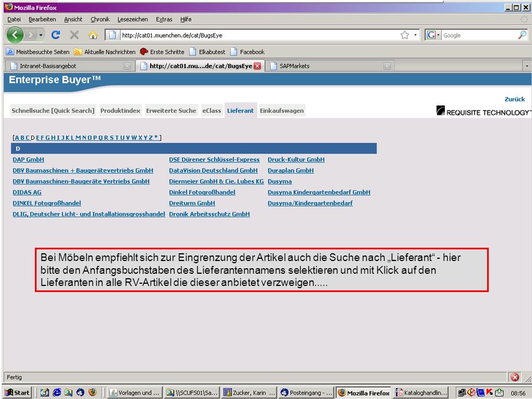Go to the Home page icon
The image size is (532, 399).
[93, 35]
